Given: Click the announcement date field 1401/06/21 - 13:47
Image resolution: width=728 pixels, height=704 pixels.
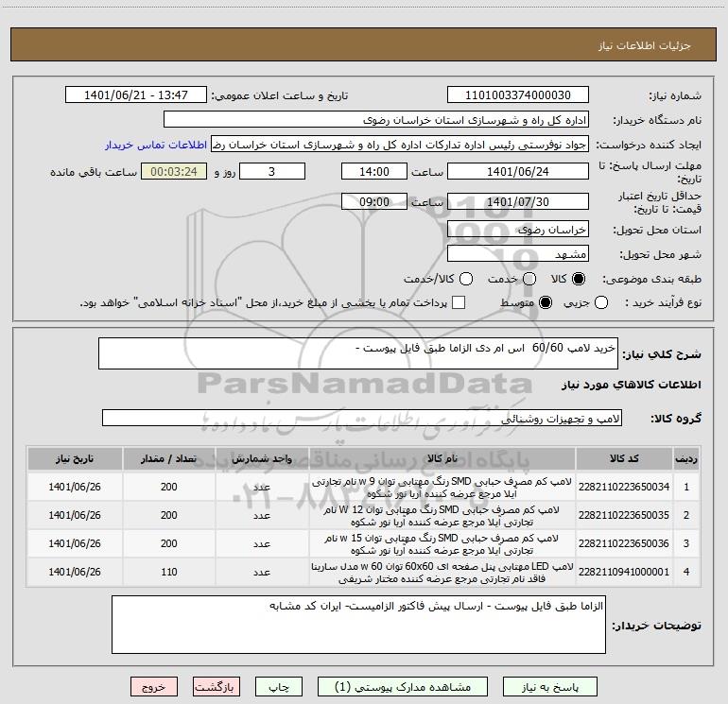Looking at the screenshot, I should 136,94.
